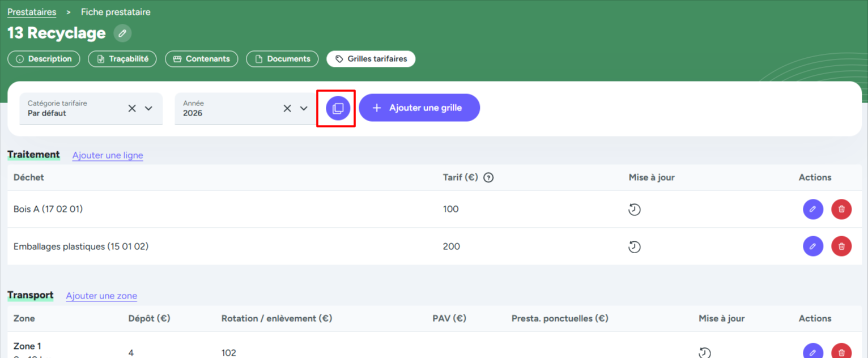
Task: Click the Tarif help question mark icon
Action: tap(488, 177)
